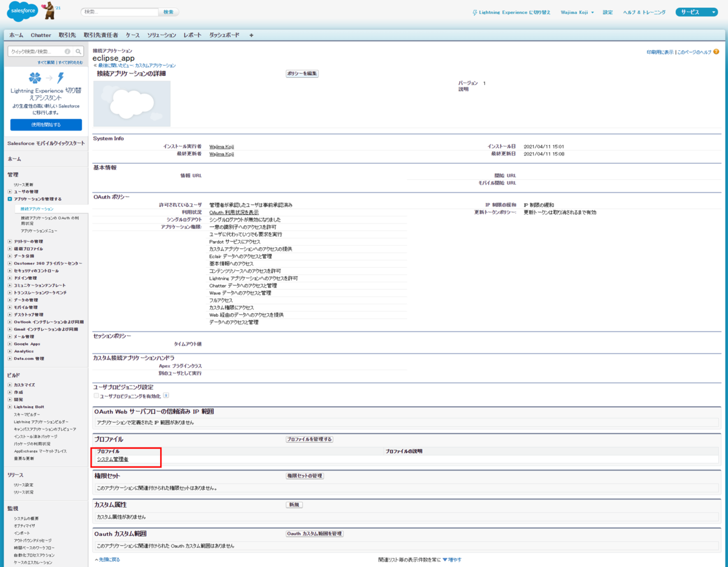The width and height of the screenshot is (728, 567).
Task: Click the eclipse_app cloud logo image
Action: point(132,104)
